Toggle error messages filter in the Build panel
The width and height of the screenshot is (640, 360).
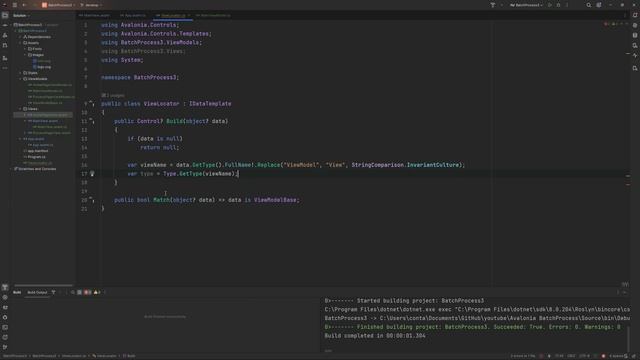(87, 292)
